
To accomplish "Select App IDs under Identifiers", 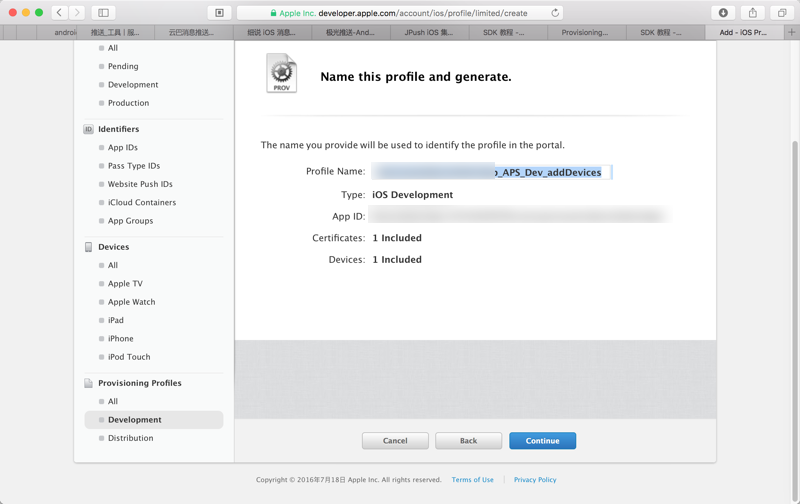I will pyautogui.click(x=123, y=148).
